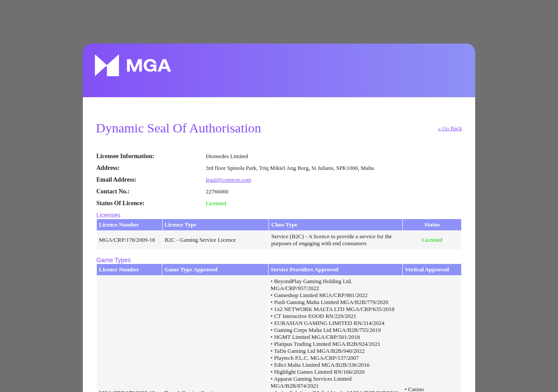558x392 pixels.
Task: Click the licensee name Diomedes Limited
Action: coord(227,156)
